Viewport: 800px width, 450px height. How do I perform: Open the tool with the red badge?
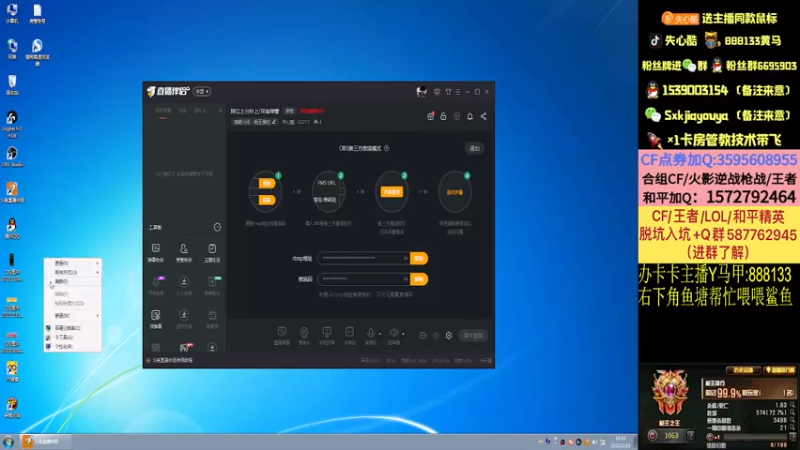(184, 348)
